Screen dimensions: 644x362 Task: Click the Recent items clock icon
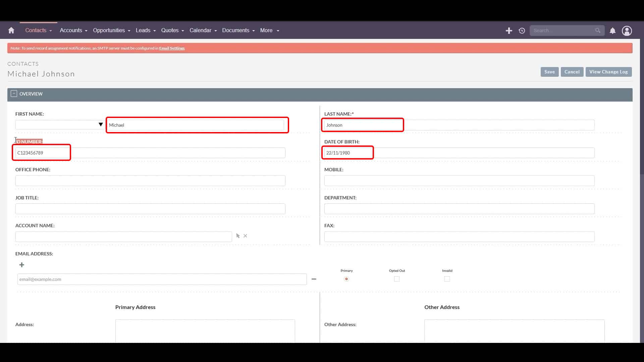click(522, 31)
